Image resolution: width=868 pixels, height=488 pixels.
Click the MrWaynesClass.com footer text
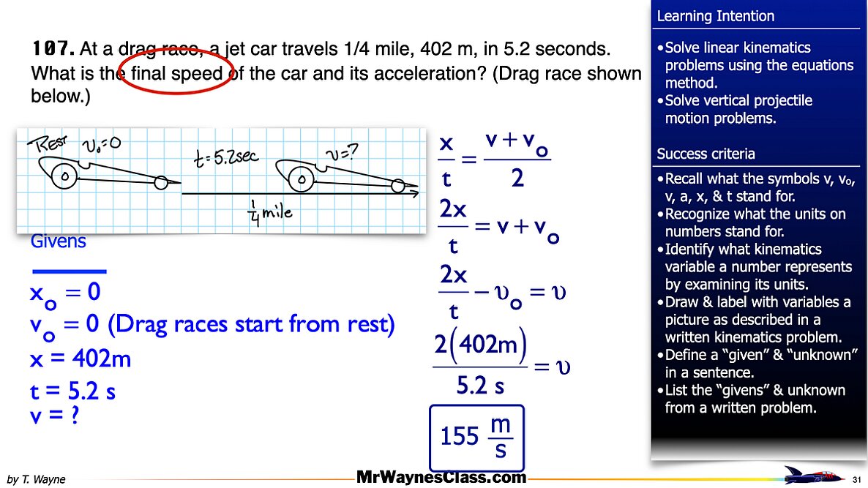pos(441,477)
